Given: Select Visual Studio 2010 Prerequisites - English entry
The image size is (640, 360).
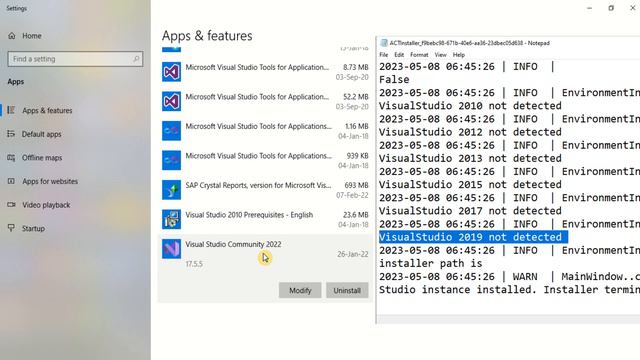Looking at the screenshot, I should point(249,215).
